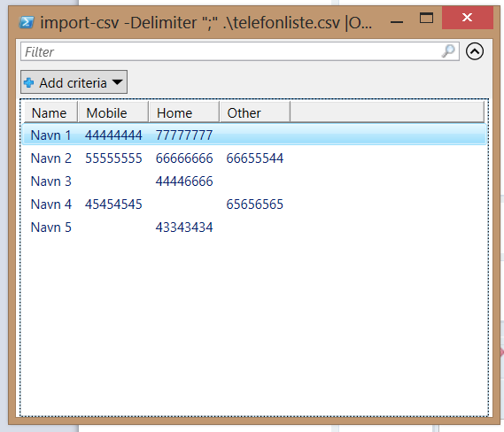Click the blue plus icon on Add criteria
Image resolution: width=504 pixels, height=432 pixels.
click(29, 83)
